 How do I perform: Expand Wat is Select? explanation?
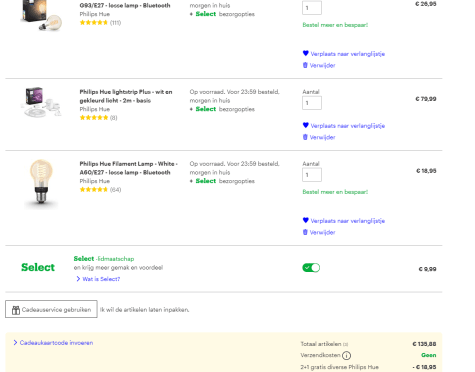[98, 279]
